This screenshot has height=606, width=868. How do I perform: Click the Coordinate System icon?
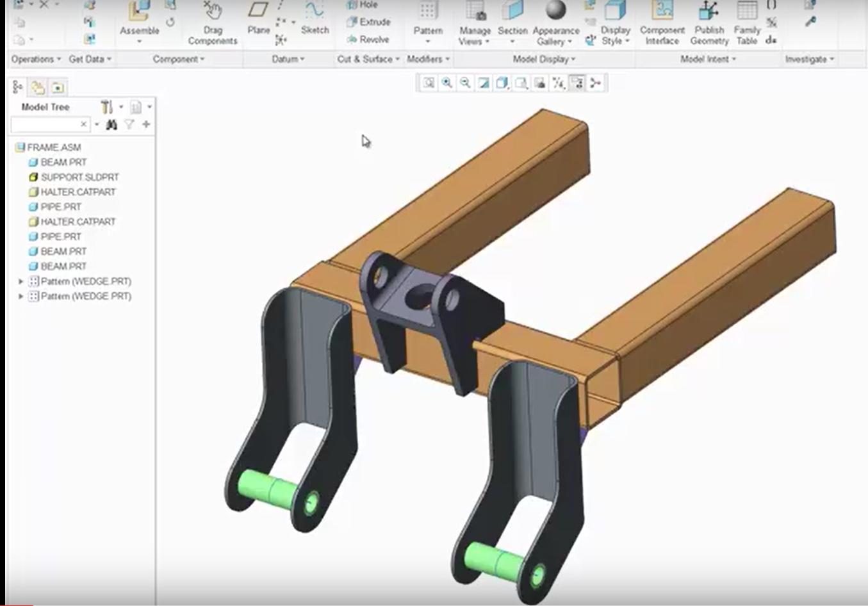click(x=281, y=40)
